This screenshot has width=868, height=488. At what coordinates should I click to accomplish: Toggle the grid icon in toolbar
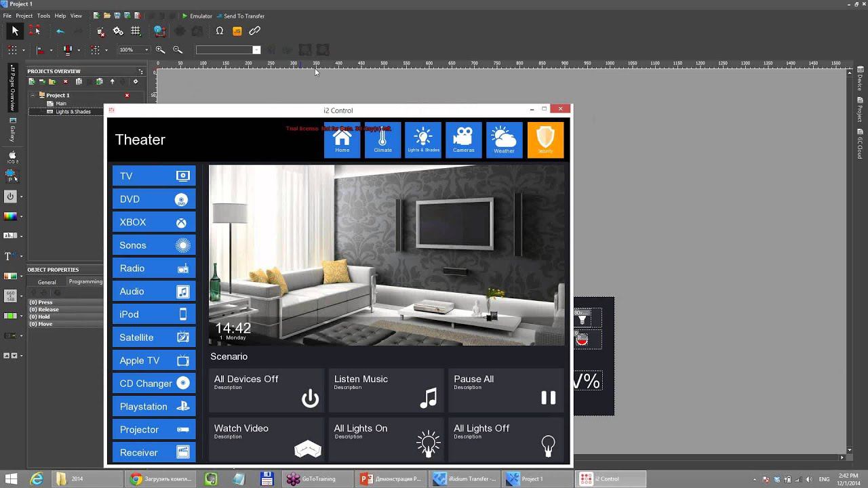(136, 31)
